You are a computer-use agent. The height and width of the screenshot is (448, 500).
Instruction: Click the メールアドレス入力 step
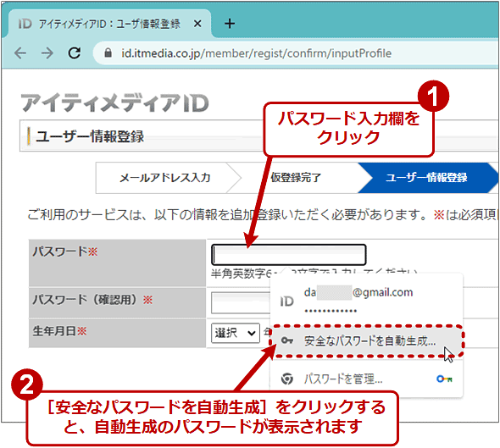pos(165,178)
